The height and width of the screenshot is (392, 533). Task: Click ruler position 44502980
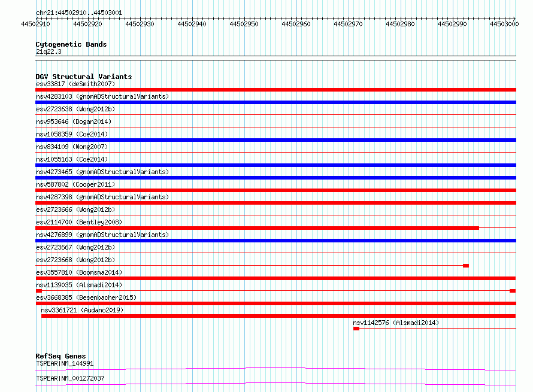[x=400, y=24]
